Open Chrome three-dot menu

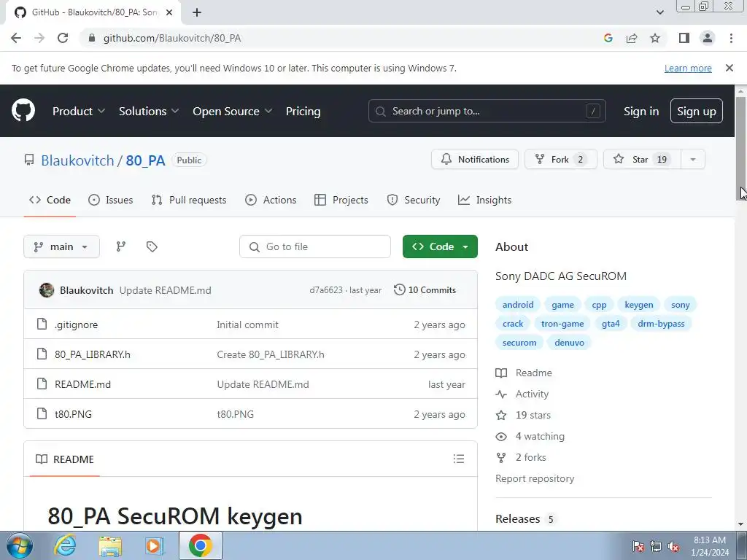[731, 38]
